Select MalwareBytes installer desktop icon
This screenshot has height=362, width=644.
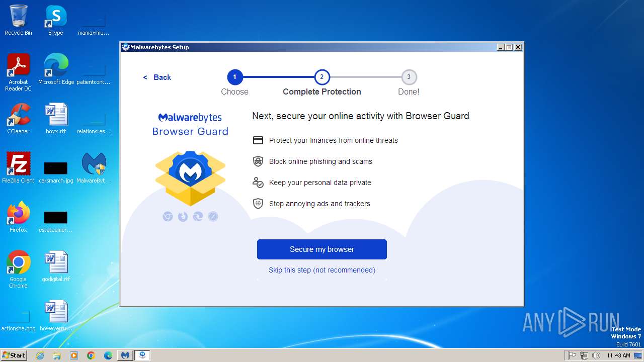point(94,168)
